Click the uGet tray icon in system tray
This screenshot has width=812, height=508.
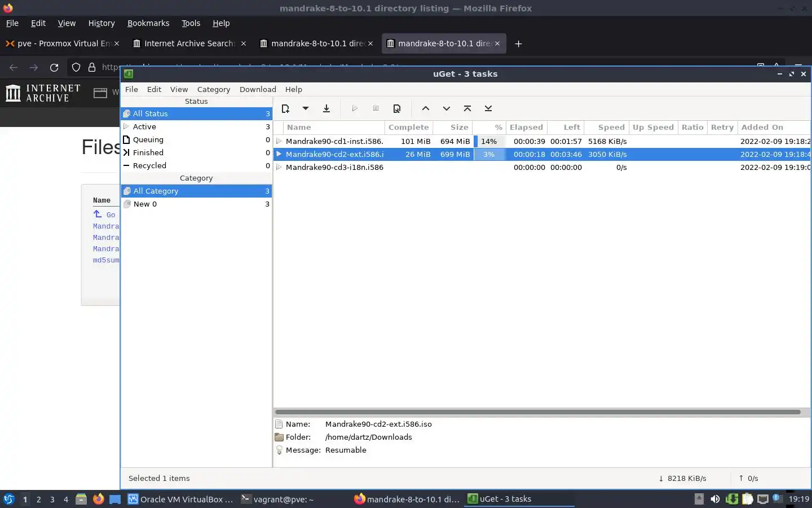click(x=732, y=499)
